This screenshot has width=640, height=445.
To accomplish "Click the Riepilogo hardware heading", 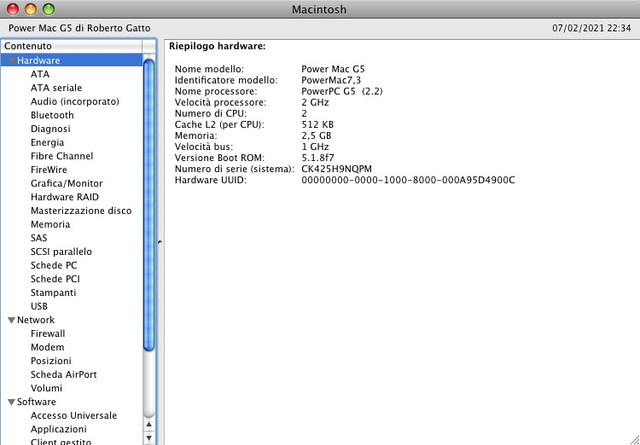I will click(x=218, y=46).
